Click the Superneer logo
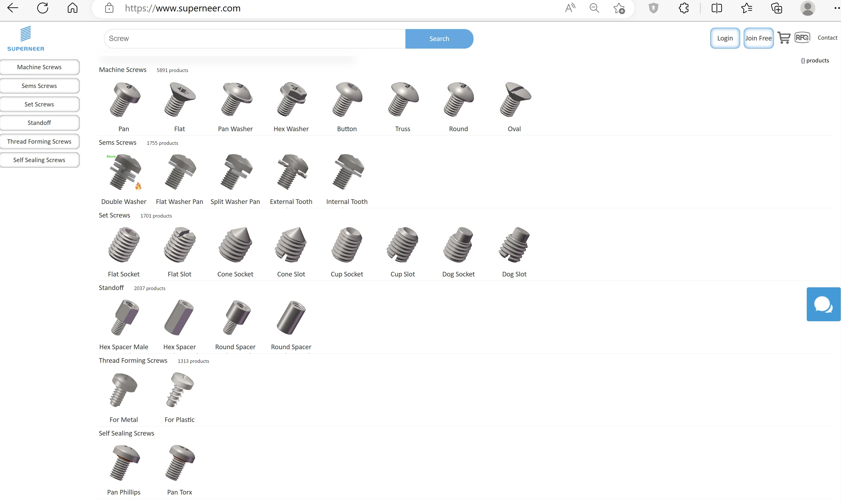841x504 pixels. (x=26, y=38)
